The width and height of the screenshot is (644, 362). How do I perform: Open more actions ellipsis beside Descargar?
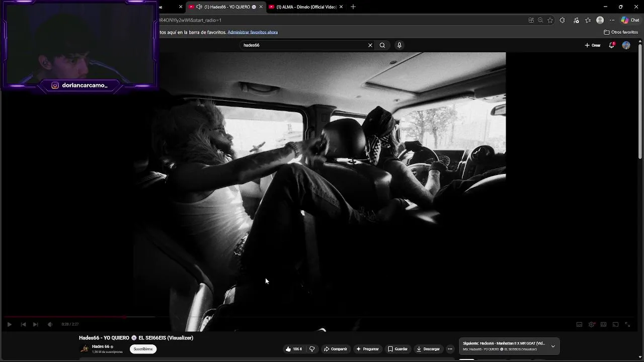pos(450,349)
